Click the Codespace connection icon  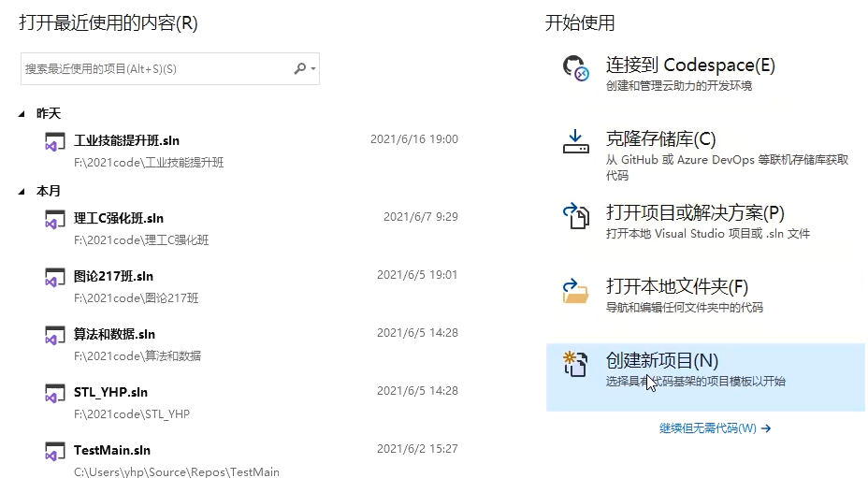pos(574,68)
